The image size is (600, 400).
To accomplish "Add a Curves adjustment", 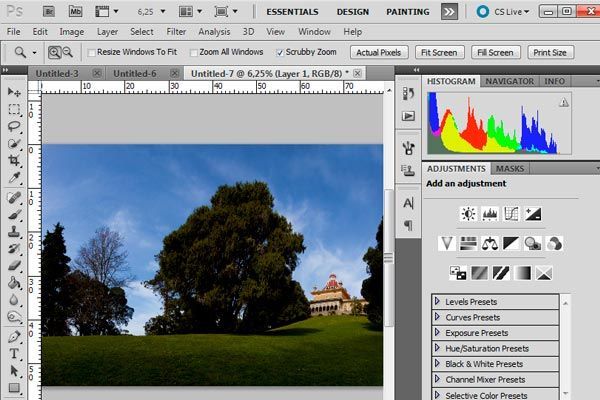I will click(512, 213).
